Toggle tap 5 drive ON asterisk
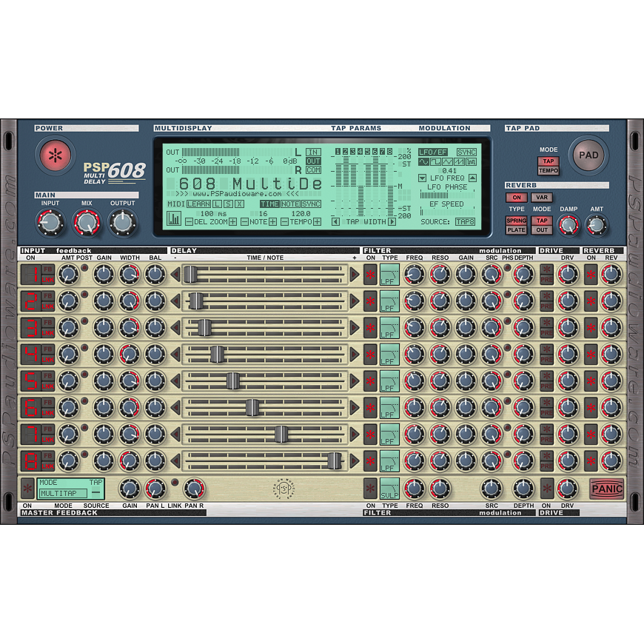The width and height of the screenshot is (644, 644). (x=547, y=376)
